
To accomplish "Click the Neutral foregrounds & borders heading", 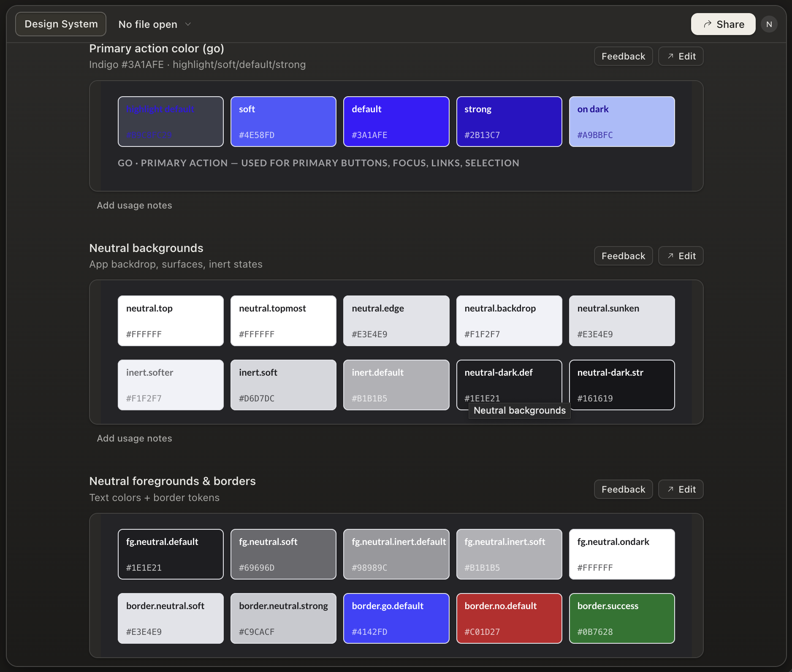I will pos(172,481).
